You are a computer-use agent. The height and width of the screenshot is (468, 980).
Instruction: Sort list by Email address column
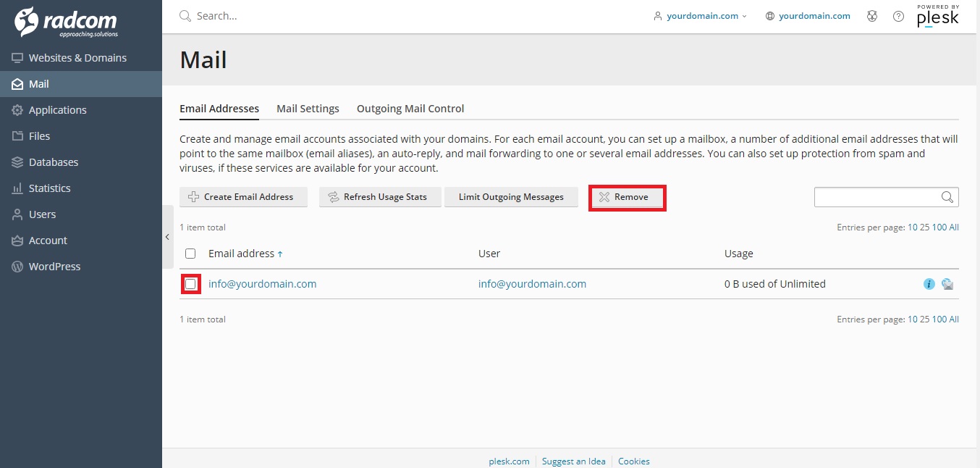241,254
